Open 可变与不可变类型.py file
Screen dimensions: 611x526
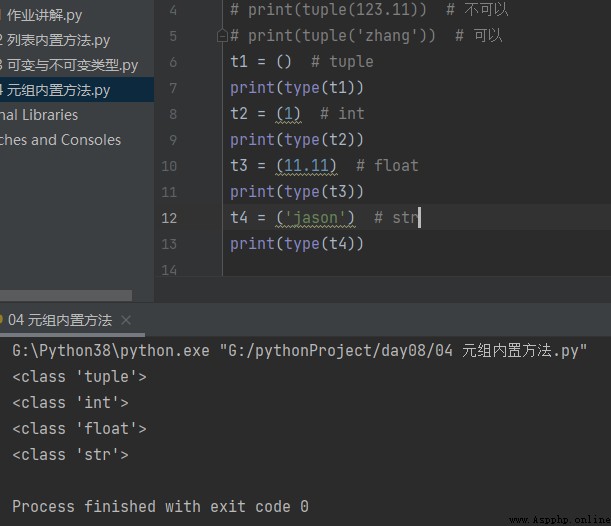click(70, 65)
